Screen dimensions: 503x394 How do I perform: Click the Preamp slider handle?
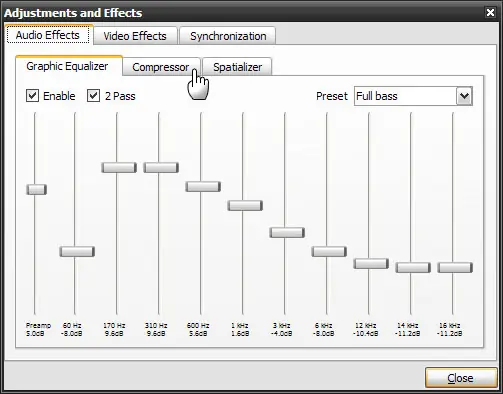(x=36, y=189)
